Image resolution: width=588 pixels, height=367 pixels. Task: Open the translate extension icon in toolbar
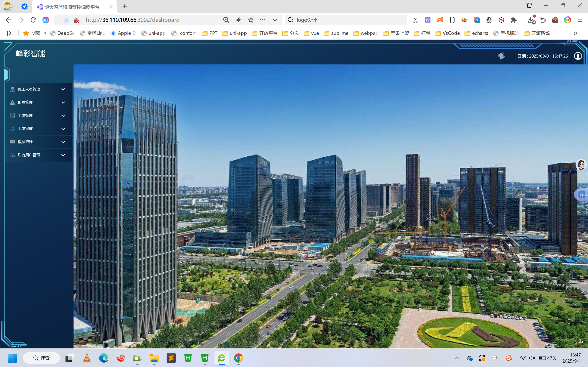coord(428,20)
